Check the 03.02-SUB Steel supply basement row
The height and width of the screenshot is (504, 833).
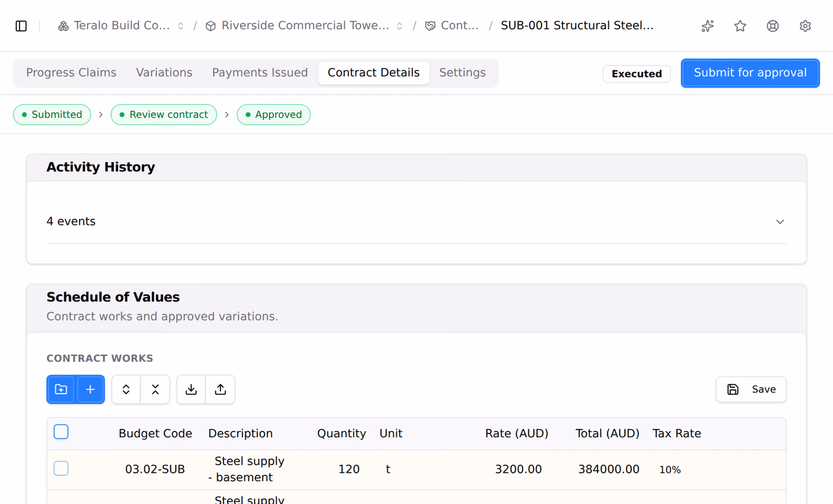tap(61, 468)
